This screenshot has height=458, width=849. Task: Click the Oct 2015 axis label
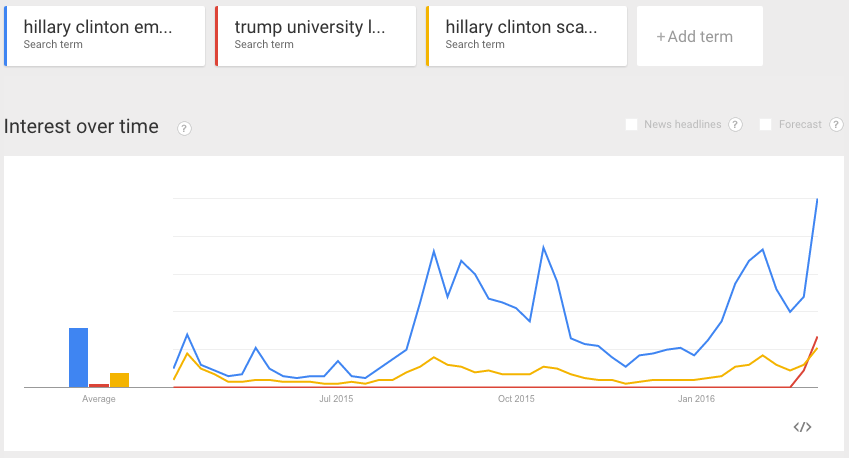(x=516, y=399)
